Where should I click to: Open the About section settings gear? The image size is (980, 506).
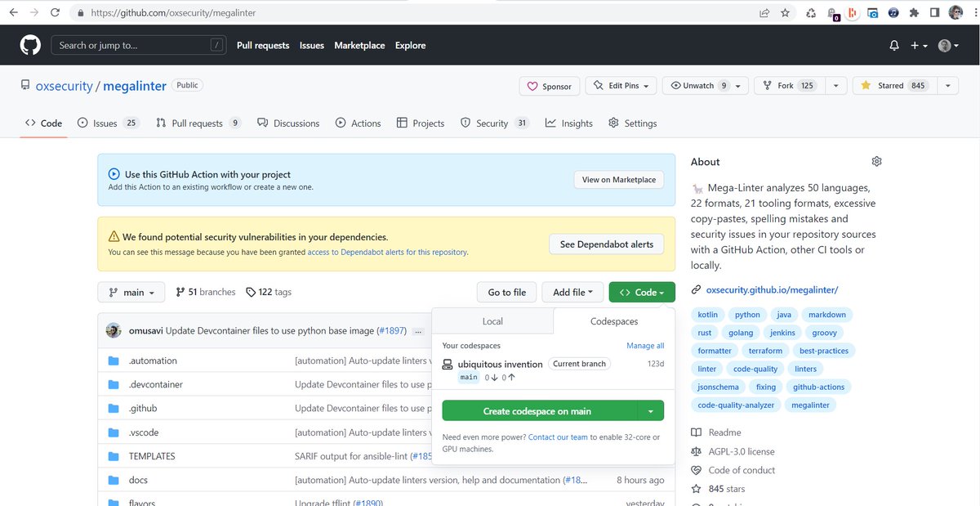click(876, 161)
